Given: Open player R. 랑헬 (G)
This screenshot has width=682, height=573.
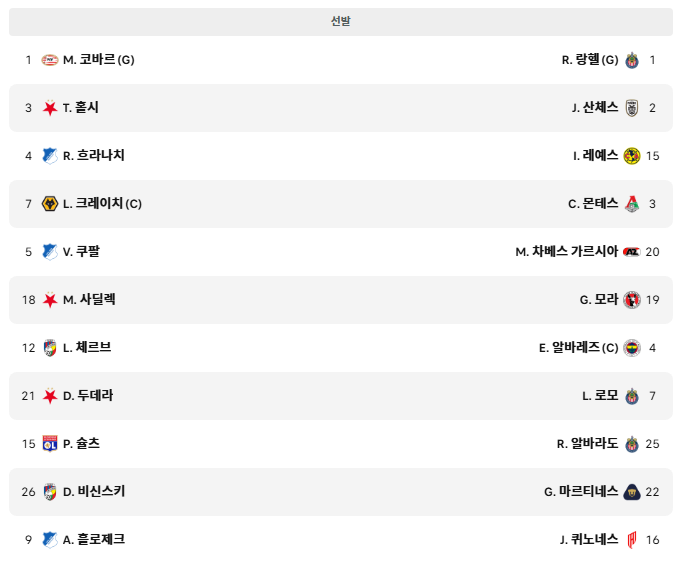Looking at the screenshot, I should click(590, 60).
